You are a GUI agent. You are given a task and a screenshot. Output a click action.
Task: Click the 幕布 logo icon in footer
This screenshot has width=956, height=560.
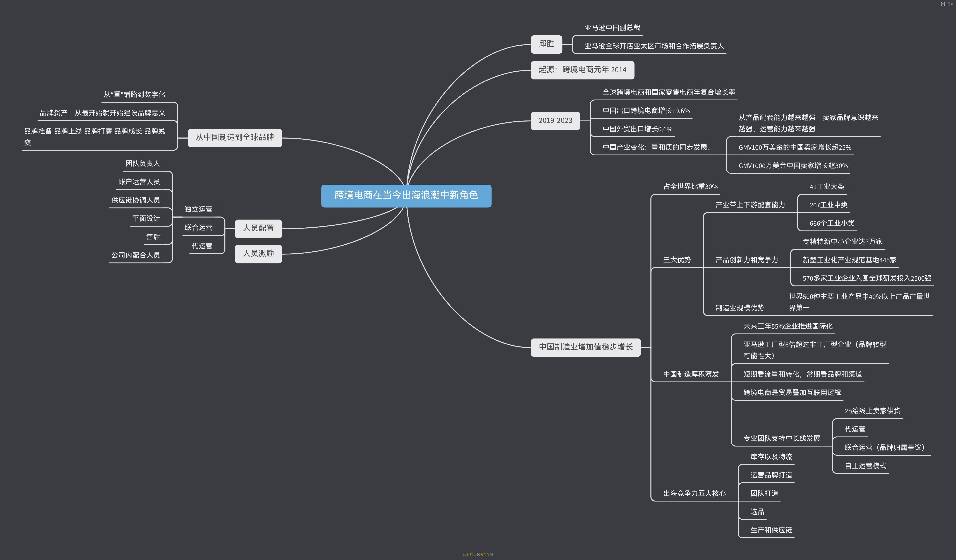(x=478, y=554)
